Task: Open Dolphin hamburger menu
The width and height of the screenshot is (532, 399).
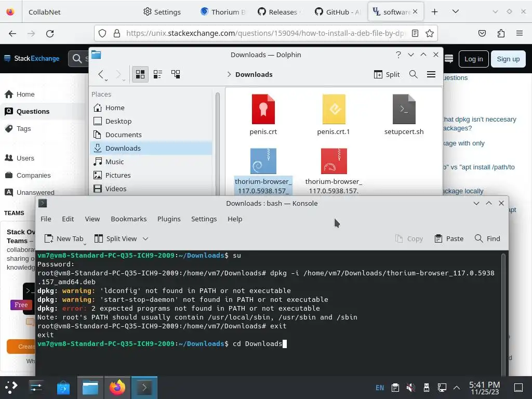Action: tap(431, 74)
